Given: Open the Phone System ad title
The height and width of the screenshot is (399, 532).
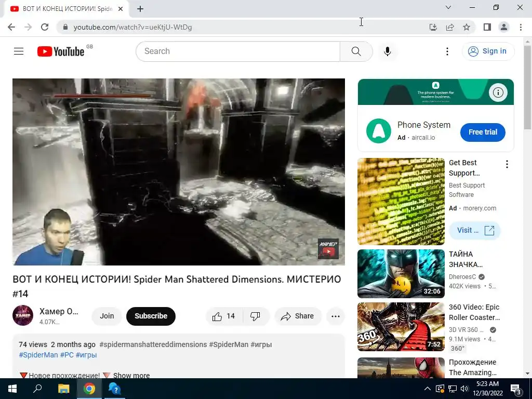Looking at the screenshot, I should click(424, 125).
